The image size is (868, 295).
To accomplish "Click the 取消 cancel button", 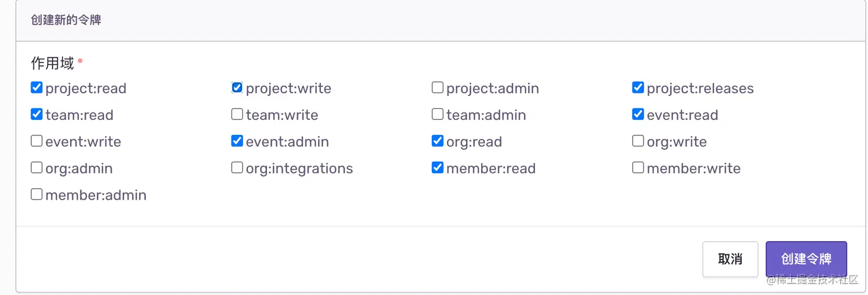I will (730, 259).
